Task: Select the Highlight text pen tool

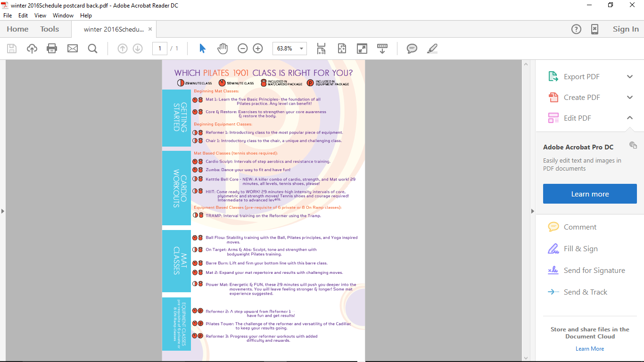Action: pyautogui.click(x=432, y=49)
